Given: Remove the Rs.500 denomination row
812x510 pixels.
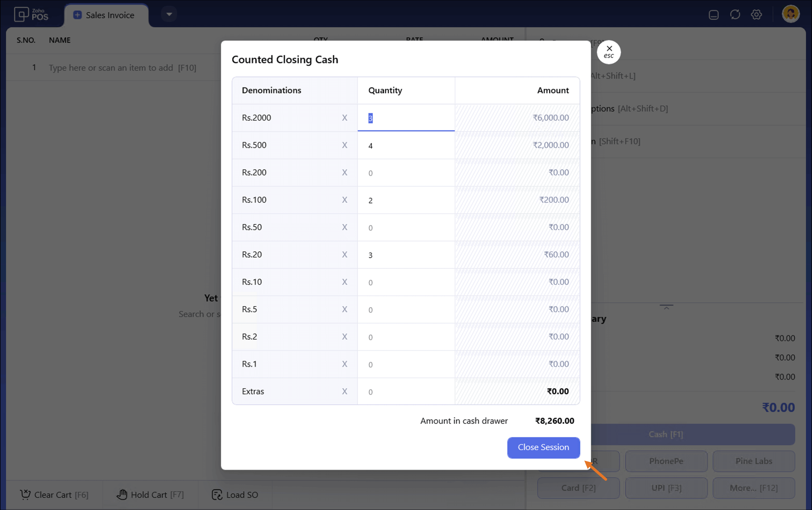Looking at the screenshot, I should click(345, 145).
